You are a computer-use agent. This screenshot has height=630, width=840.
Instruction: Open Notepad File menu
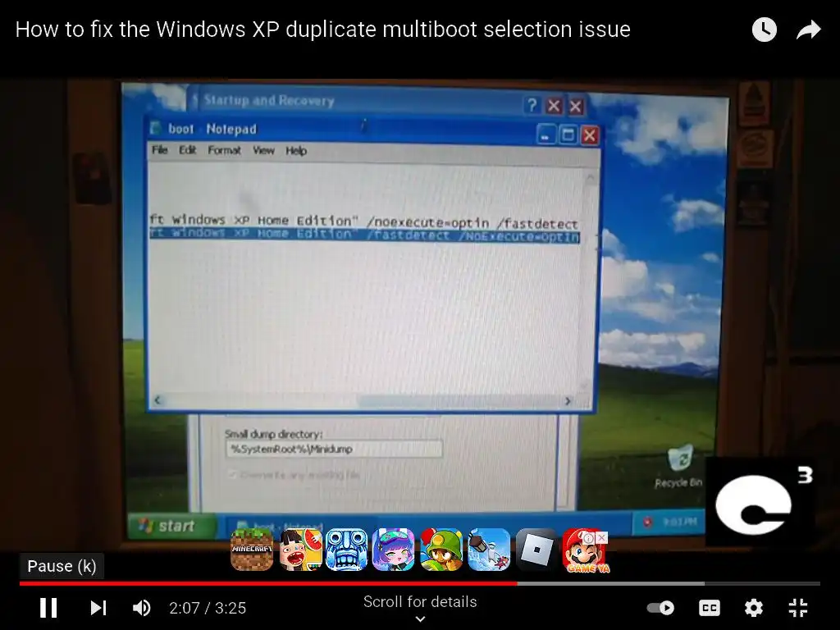coord(160,150)
